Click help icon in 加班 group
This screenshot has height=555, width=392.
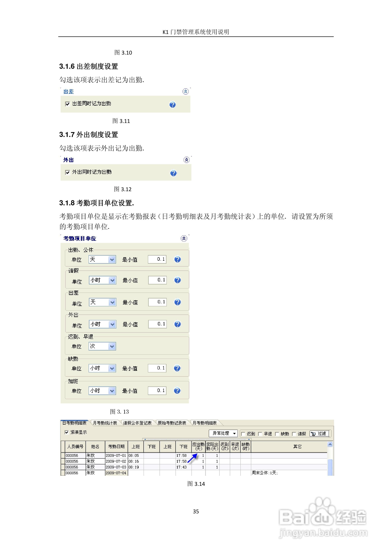177,391
